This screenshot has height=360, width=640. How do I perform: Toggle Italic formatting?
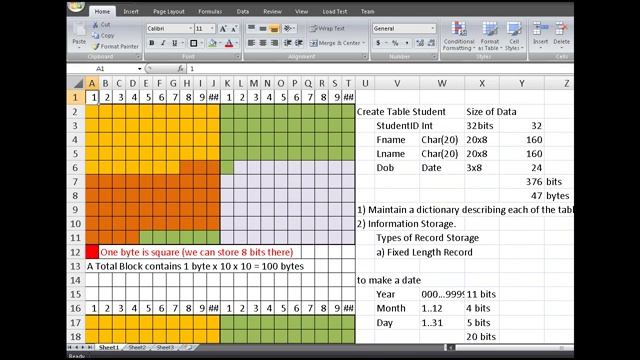click(163, 43)
